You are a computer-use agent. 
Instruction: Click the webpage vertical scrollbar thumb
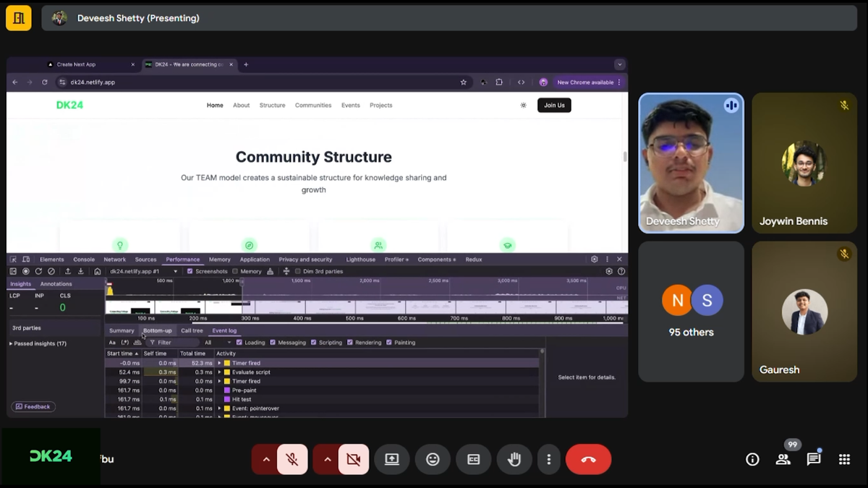point(624,157)
